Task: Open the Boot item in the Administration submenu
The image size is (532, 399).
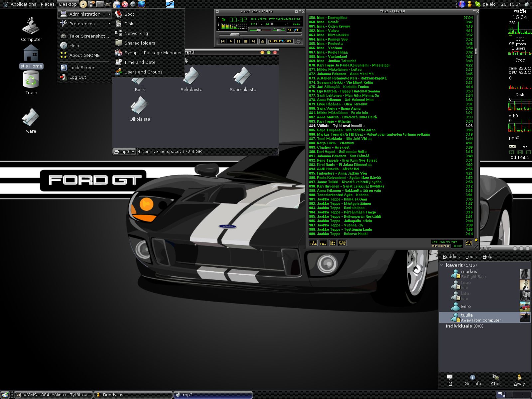Action: 148,14
